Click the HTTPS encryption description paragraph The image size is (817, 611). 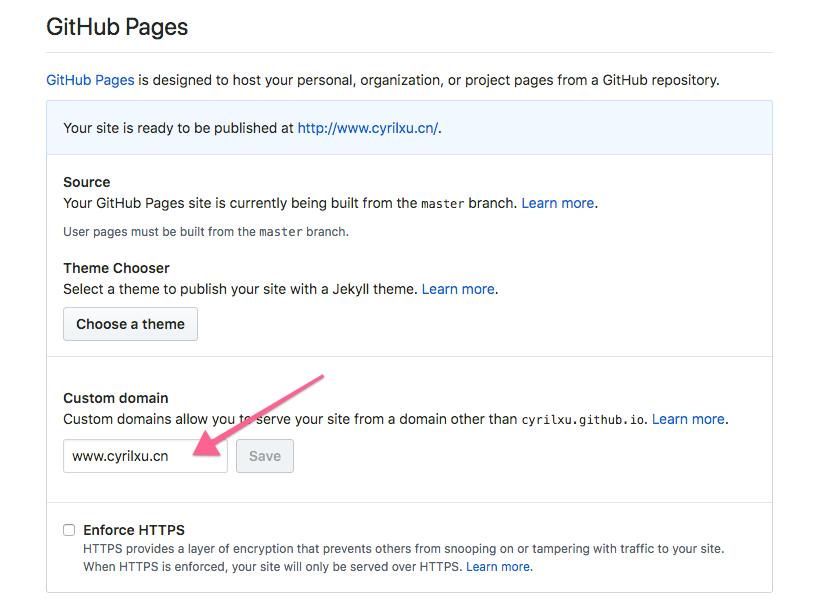coord(403,558)
